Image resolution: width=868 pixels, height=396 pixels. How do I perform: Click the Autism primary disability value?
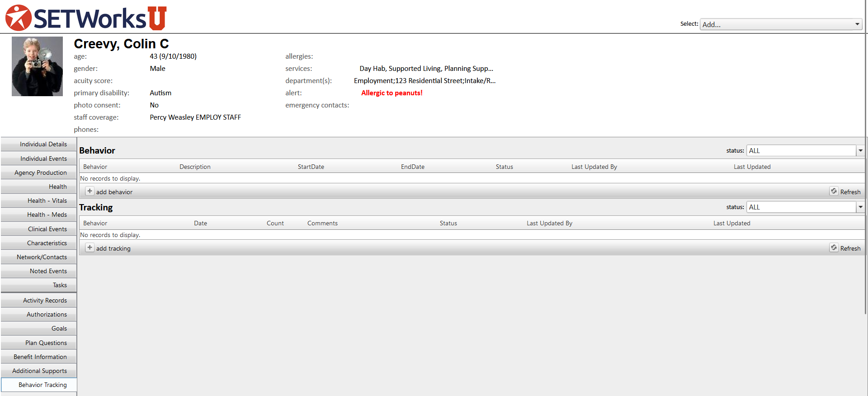click(x=160, y=93)
